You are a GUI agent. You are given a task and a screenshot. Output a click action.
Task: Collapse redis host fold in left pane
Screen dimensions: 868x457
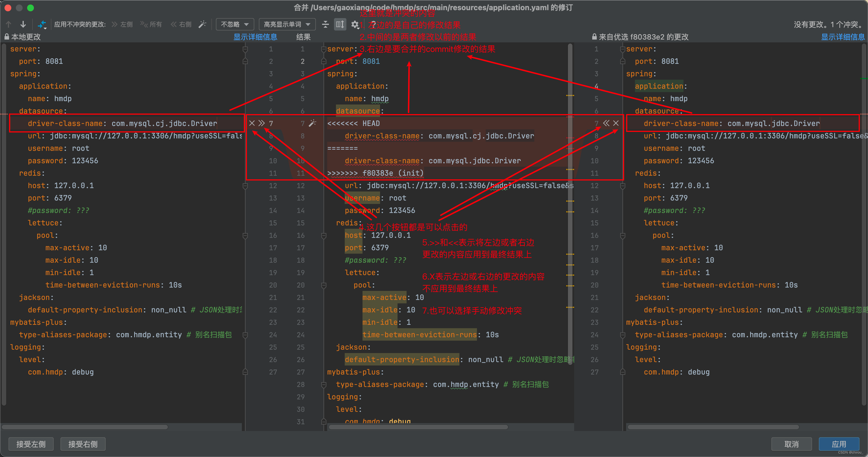[245, 186]
